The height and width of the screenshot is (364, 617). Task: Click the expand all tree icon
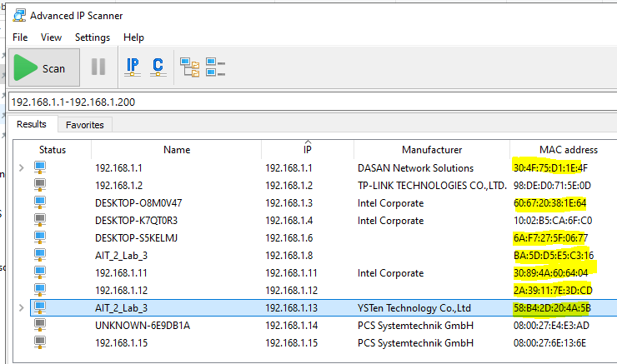tap(189, 67)
